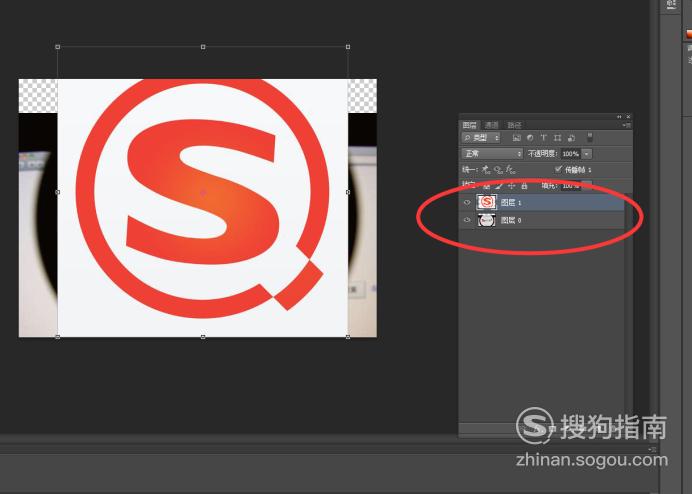Switch to the 路径 tab
692x494 pixels.
(514, 125)
